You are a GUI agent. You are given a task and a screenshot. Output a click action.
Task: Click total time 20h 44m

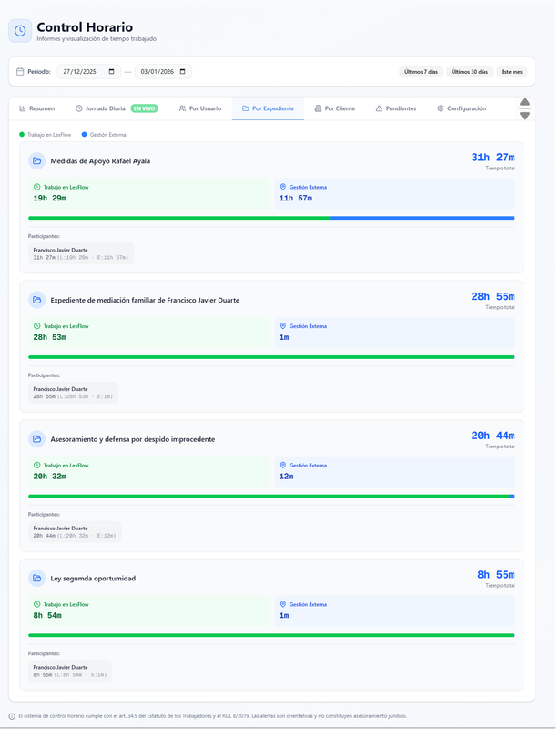(494, 436)
